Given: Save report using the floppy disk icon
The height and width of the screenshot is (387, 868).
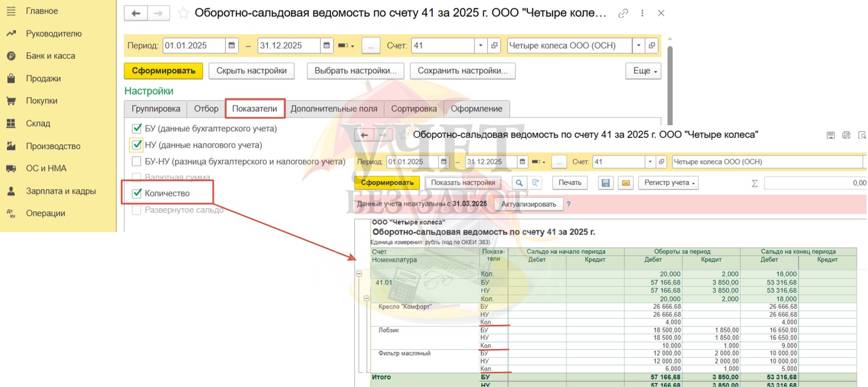Looking at the screenshot, I should pyautogui.click(x=606, y=183).
